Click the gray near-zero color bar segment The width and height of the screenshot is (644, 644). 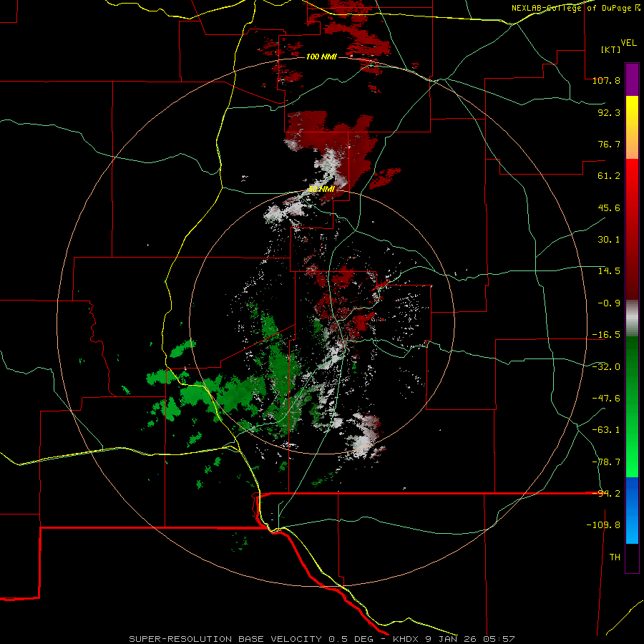pos(632,318)
